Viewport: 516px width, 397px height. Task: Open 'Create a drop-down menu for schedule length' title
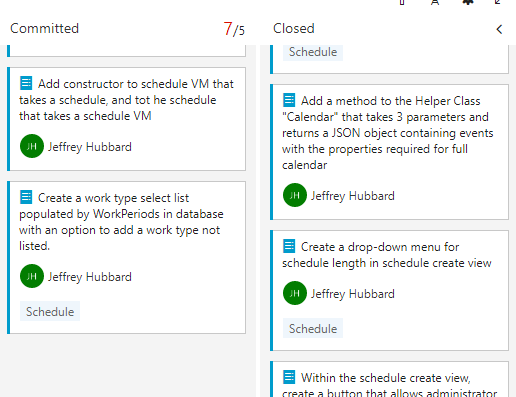click(387, 255)
